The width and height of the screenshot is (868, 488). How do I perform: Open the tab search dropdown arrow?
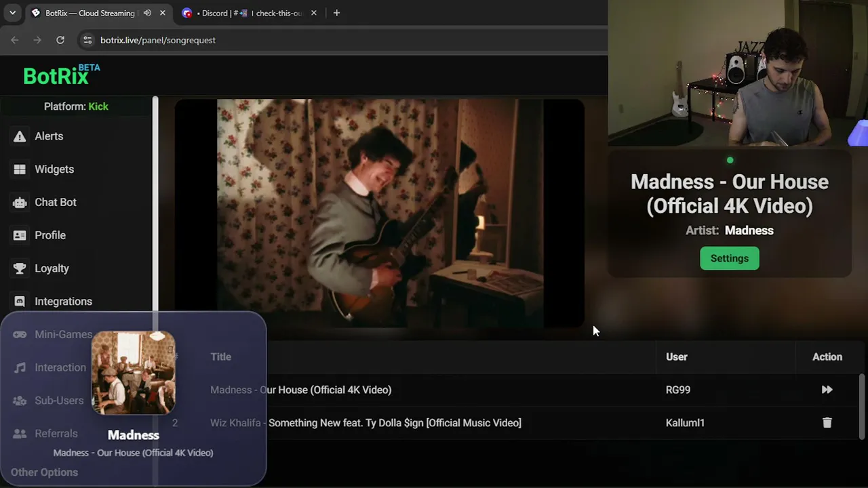point(12,13)
